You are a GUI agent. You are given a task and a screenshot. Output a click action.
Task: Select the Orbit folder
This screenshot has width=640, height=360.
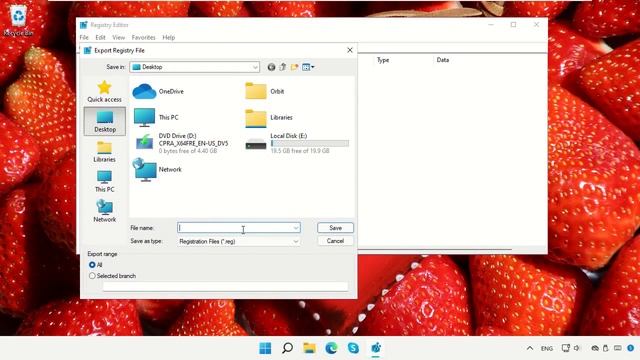(x=264, y=91)
